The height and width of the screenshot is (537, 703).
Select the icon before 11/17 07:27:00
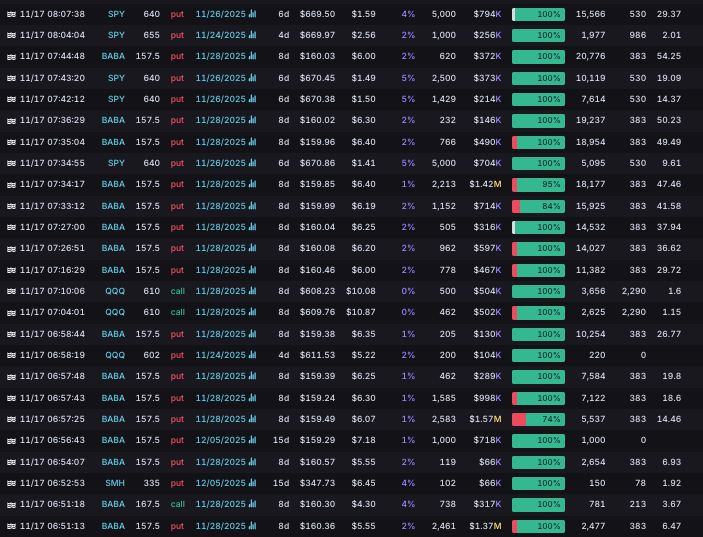point(11,227)
